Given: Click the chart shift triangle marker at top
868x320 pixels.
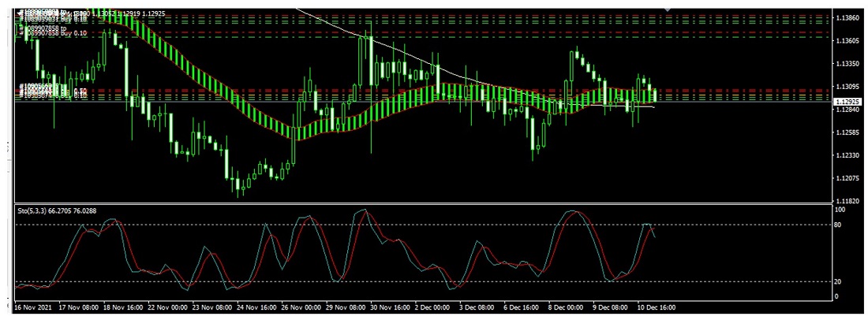Looking at the screenshot, I should pos(668,9).
